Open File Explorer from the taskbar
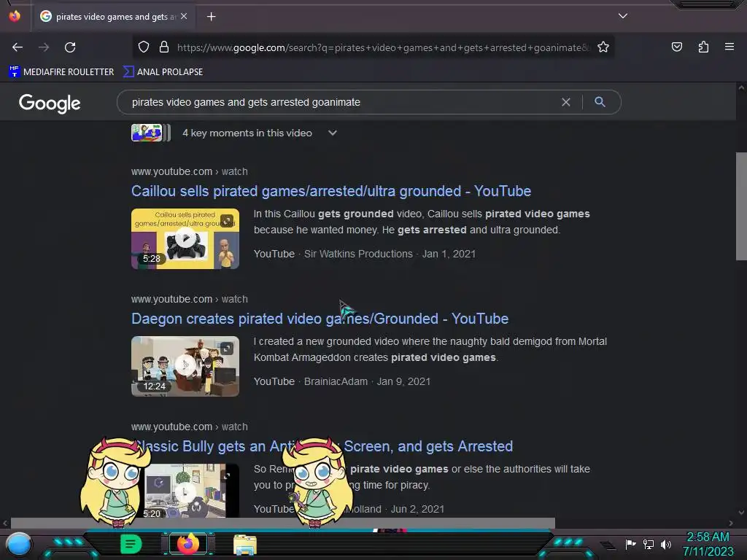Screen dimensions: 747x560 click(245, 545)
